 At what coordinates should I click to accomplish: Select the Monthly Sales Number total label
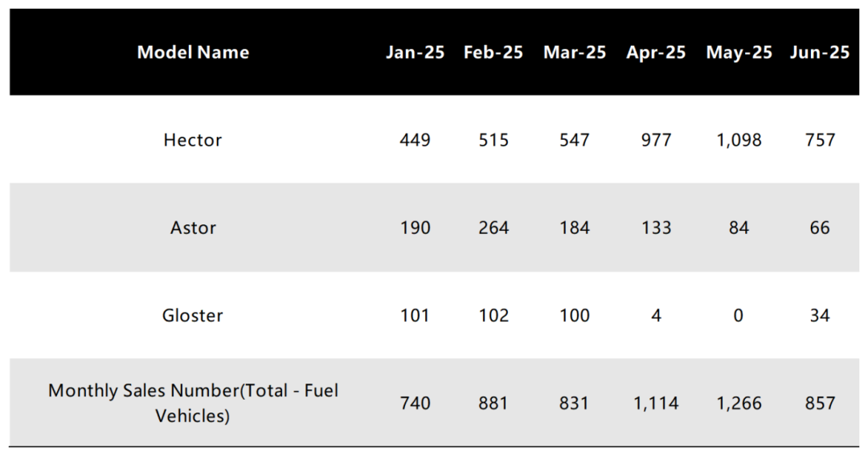(x=193, y=403)
